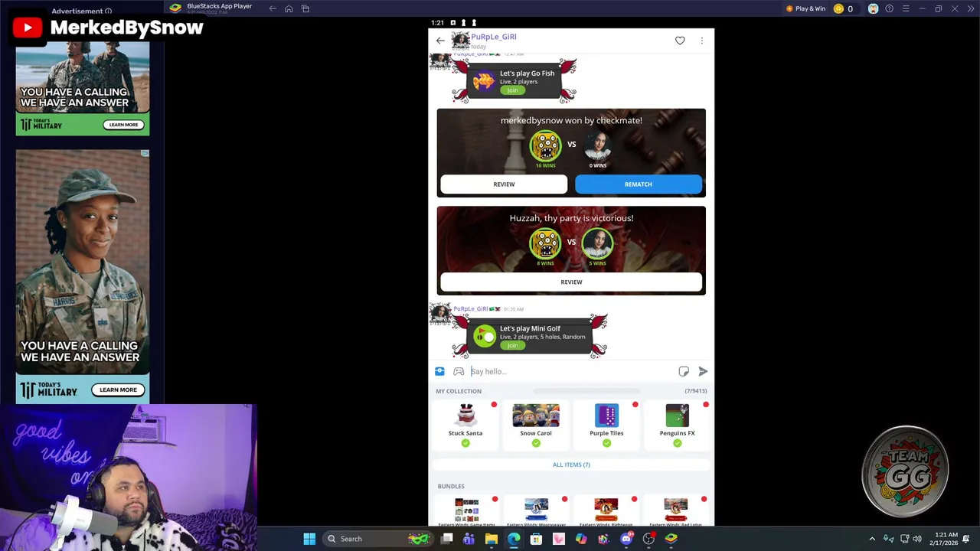The image size is (980, 551).
Task: Go to the BlueStacks home screen
Action: tap(289, 8)
